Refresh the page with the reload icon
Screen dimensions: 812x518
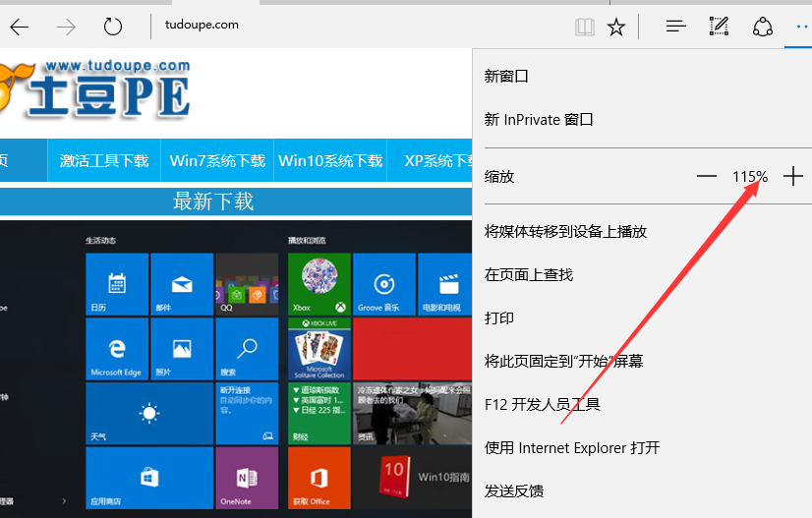point(112,27)
